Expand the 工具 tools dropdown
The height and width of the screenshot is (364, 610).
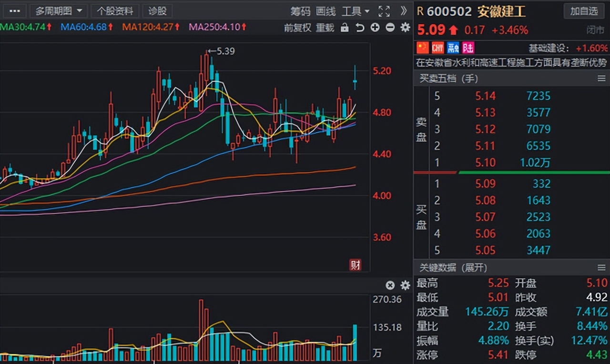[356, 11]
